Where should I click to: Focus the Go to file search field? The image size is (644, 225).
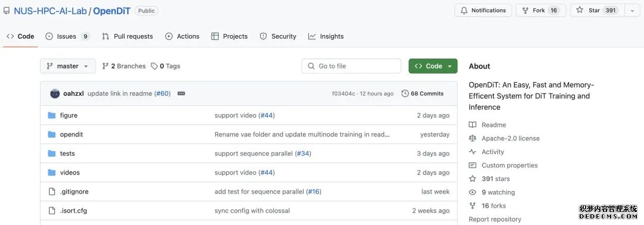pos(351,66)
